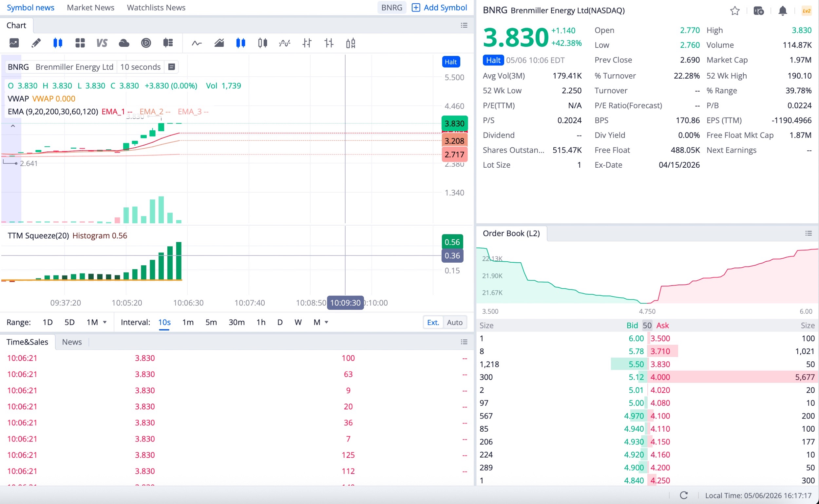Screen dimensions: 819x504
Task: Set a price alert with the bell icon
Action: [783, 11]
